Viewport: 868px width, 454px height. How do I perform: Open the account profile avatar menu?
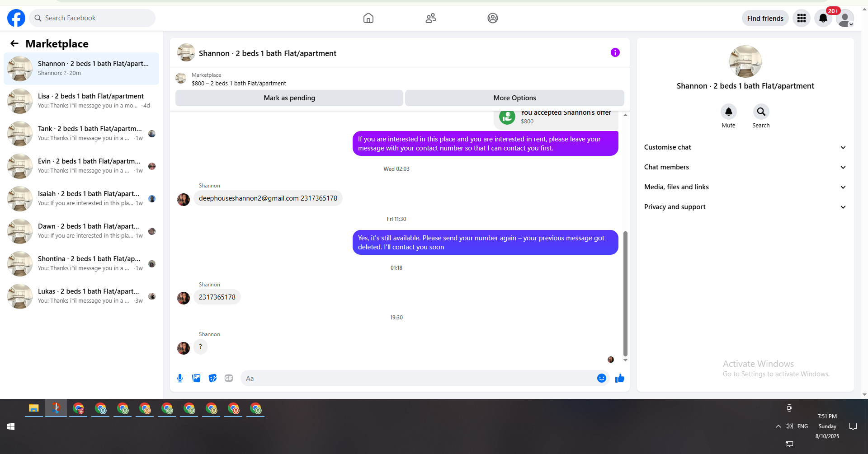844,18
